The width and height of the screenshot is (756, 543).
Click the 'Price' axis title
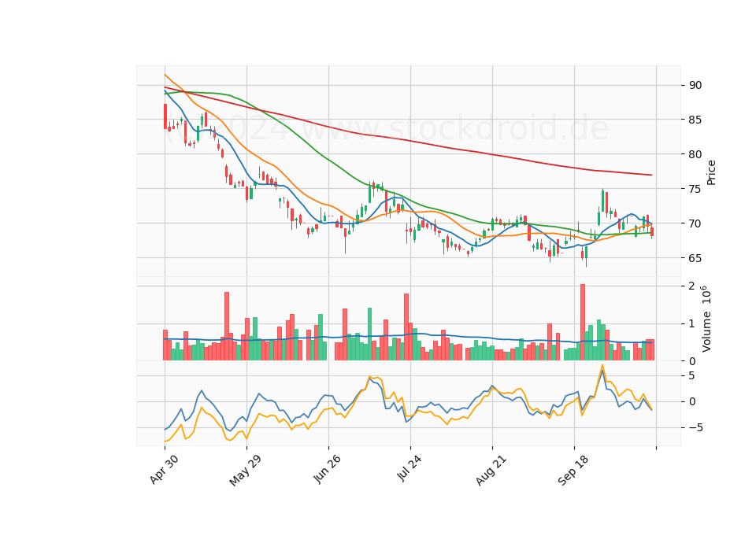[x=711, y=172]
